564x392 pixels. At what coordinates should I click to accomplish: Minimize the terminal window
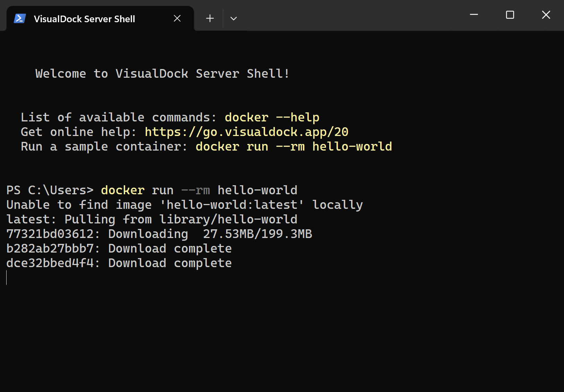474,15
